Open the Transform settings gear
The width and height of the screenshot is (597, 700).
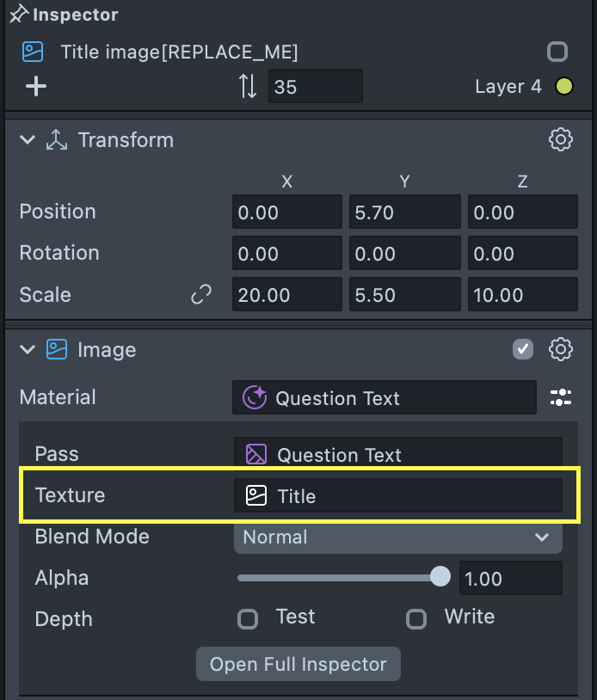coord(561,139)
